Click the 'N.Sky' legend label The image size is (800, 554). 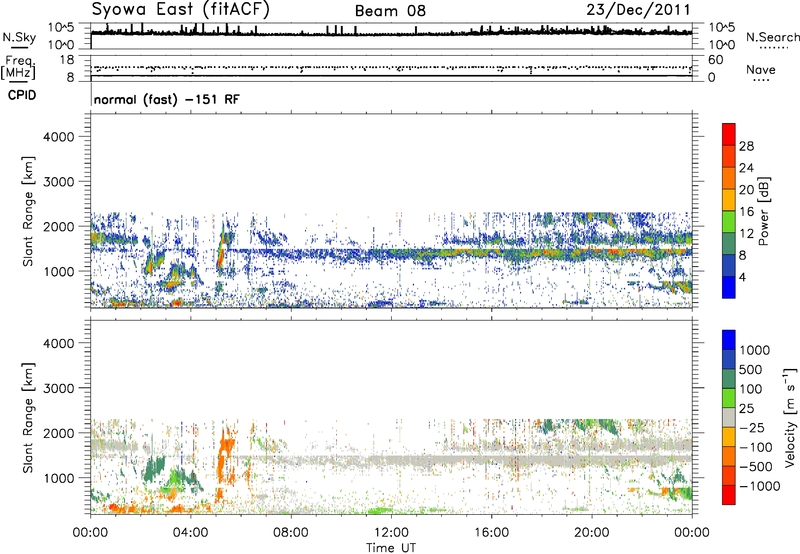pyautogui.click(x=19, y=37)
